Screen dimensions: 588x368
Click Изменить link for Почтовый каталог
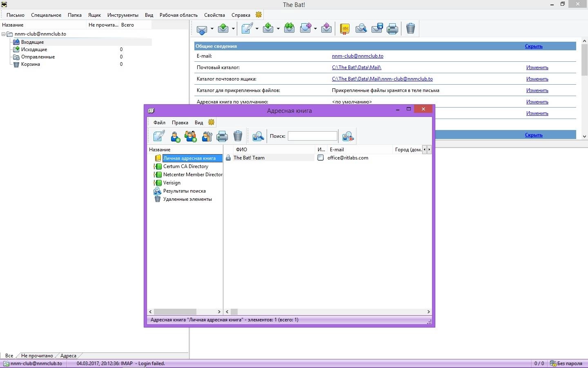537,67
